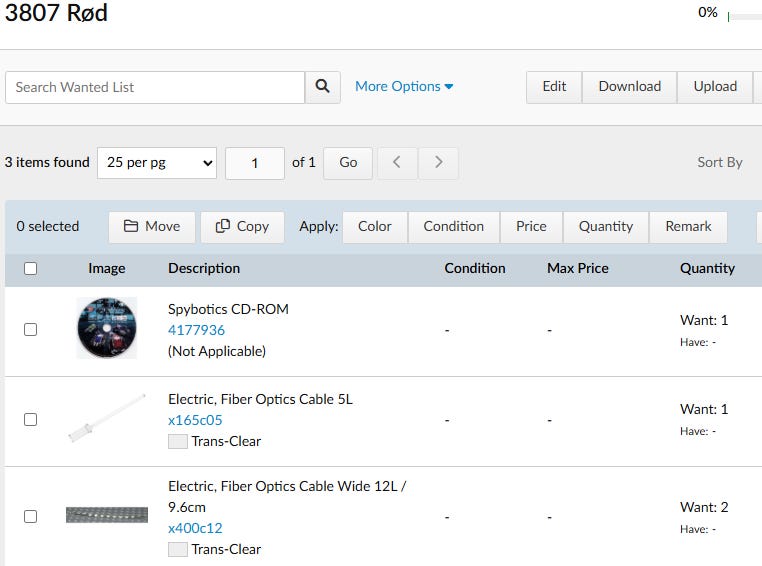This screenshot has width=762, height=566.
Task: Expand the More Options dropdown
Action: [x=404, y=87]
